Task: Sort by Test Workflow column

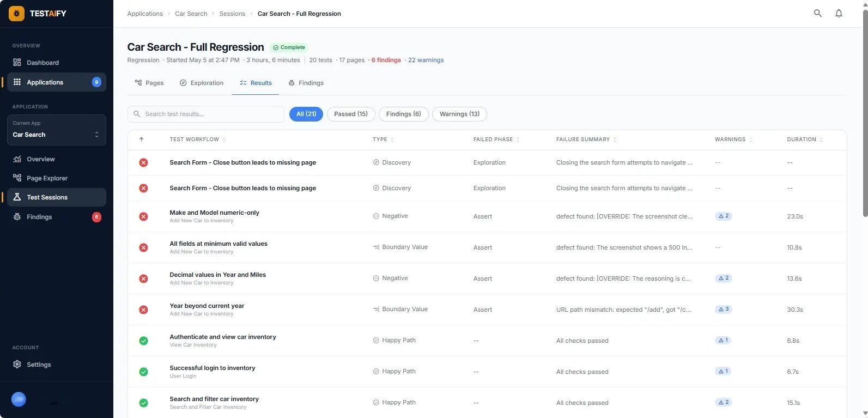Action: [197, 140]
